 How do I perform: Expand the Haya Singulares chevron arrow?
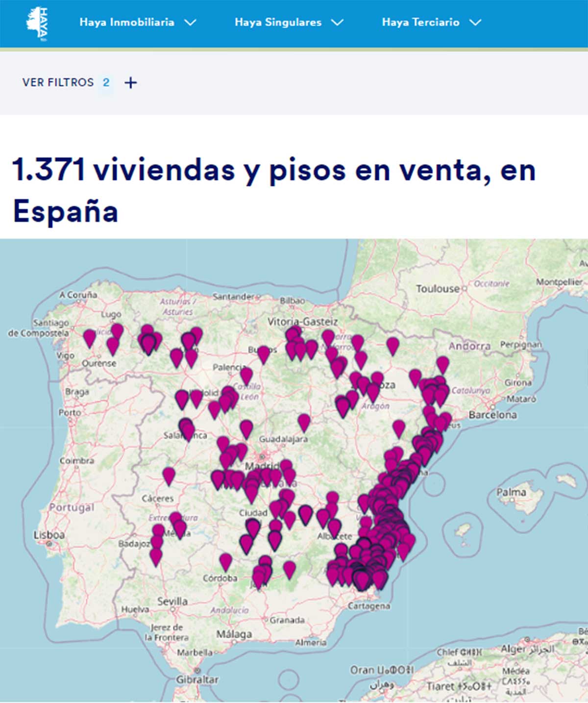click(x=337, y=23)
